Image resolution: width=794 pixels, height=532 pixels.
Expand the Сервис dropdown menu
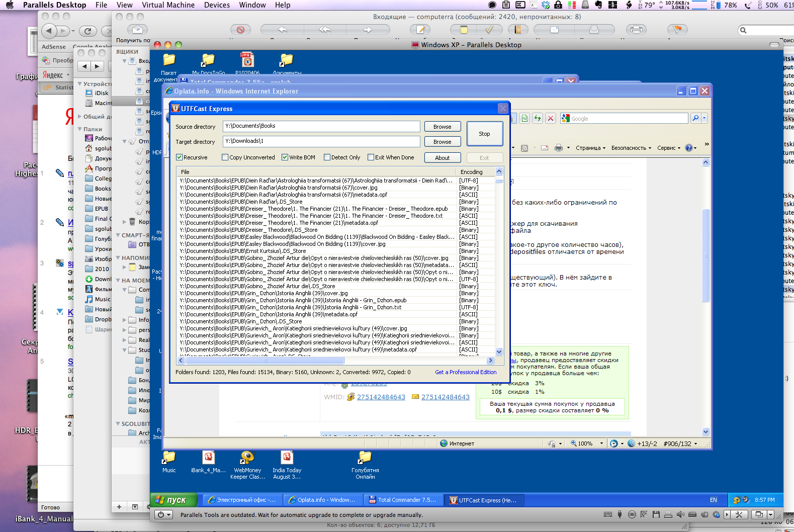668,148
